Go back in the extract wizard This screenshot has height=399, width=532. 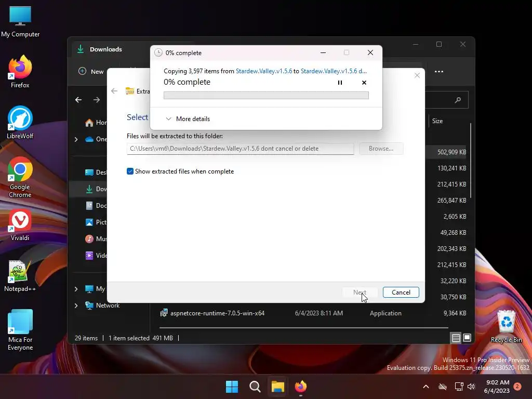coord(114,91)
